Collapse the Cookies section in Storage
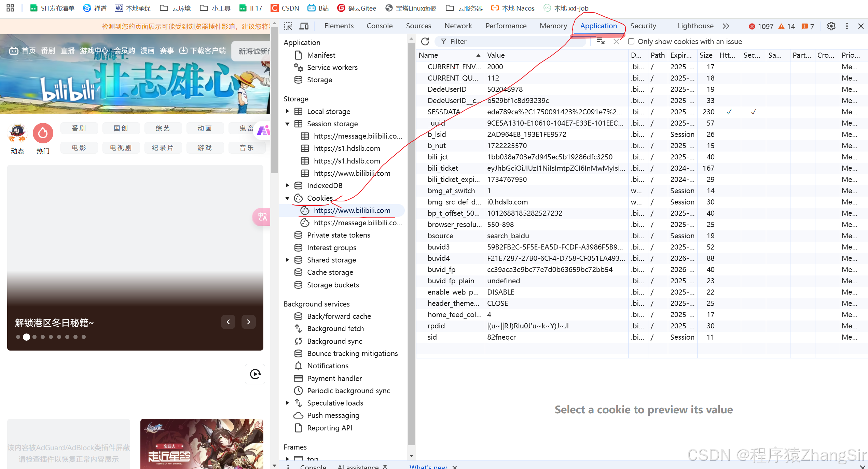 (x=287, y=198)
